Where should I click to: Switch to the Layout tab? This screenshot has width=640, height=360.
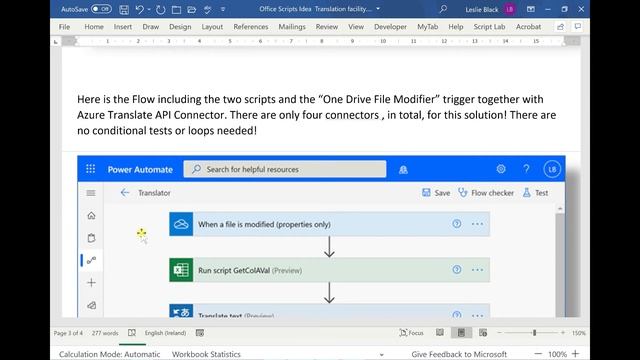point(212,27)
